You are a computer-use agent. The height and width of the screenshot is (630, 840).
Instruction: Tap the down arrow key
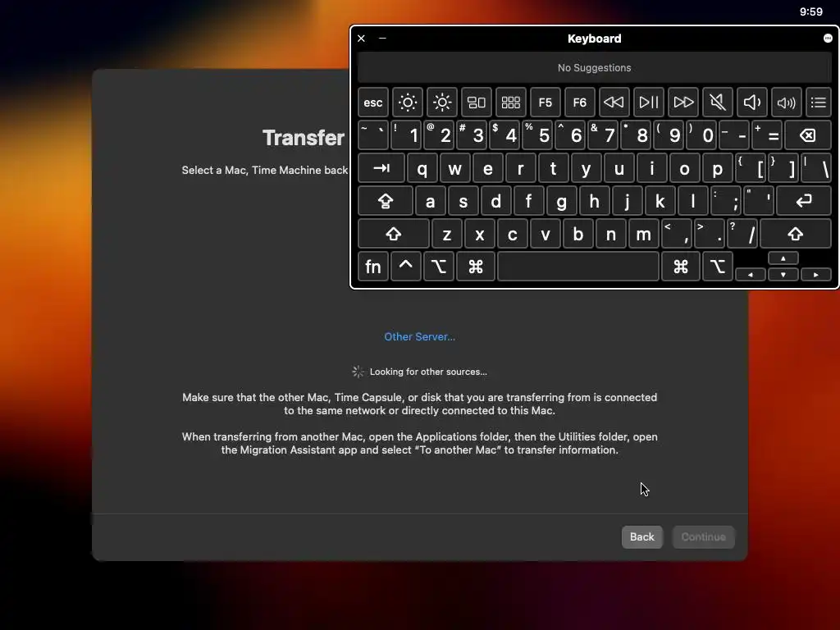[783, 274]
